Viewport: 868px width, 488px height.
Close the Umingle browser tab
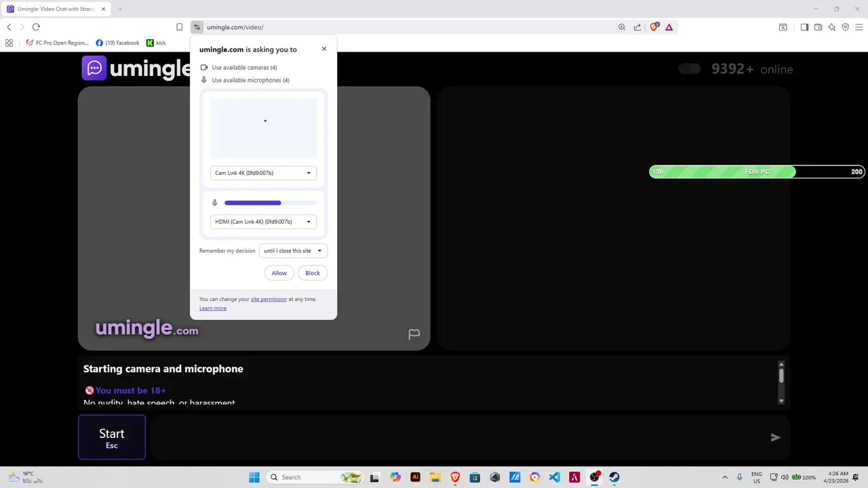(x=104, y=9)
